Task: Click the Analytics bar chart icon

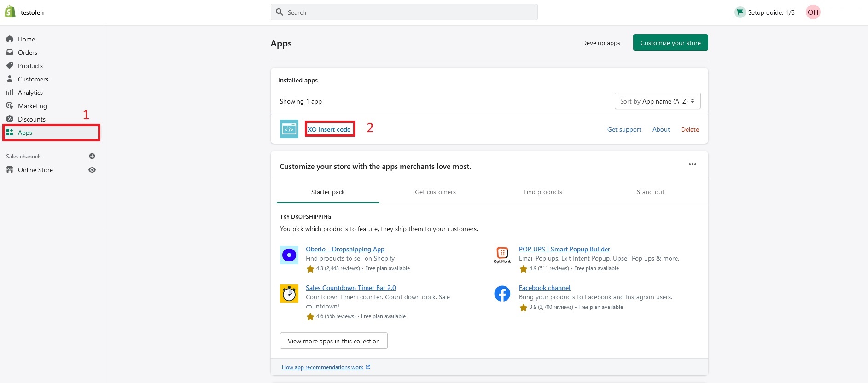Action: 10,93
